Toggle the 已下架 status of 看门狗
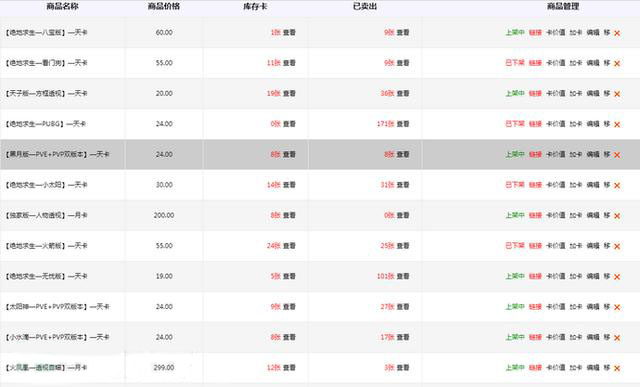The height and width of the screenshot is (387, 640). tap(515, 63)
